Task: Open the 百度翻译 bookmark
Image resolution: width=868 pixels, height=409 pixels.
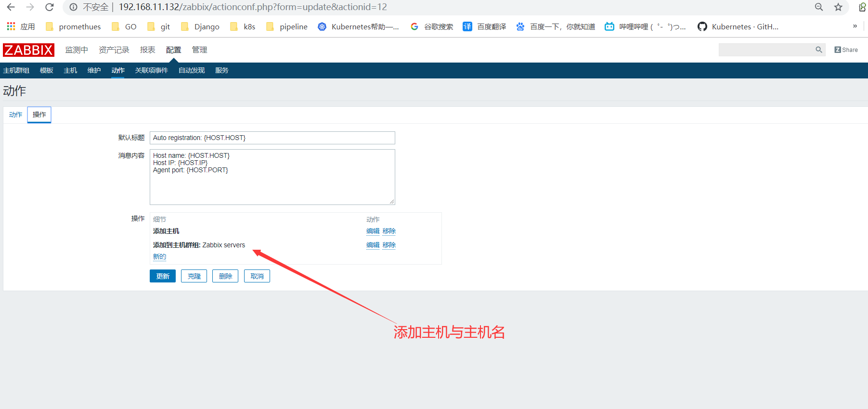Action: pos(484,26)
